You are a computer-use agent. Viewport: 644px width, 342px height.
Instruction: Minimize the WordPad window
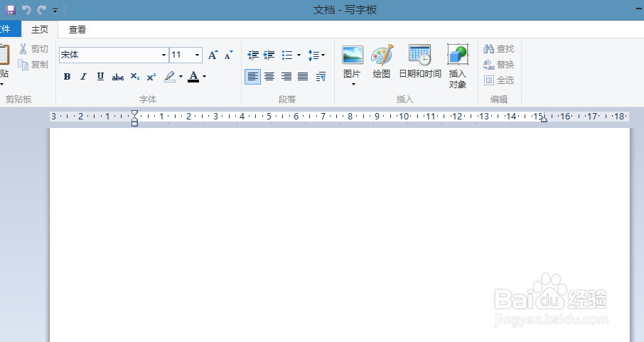639,9
